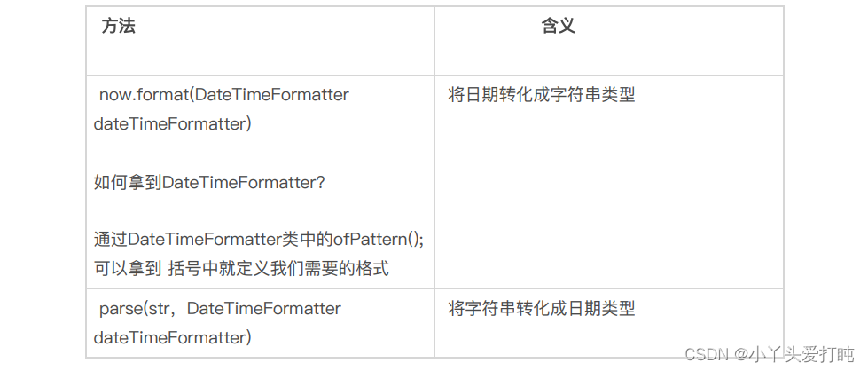Click the 将字符串转化成日期类型 cell text
The image size is (868, 371).
[x=542, y=308]
